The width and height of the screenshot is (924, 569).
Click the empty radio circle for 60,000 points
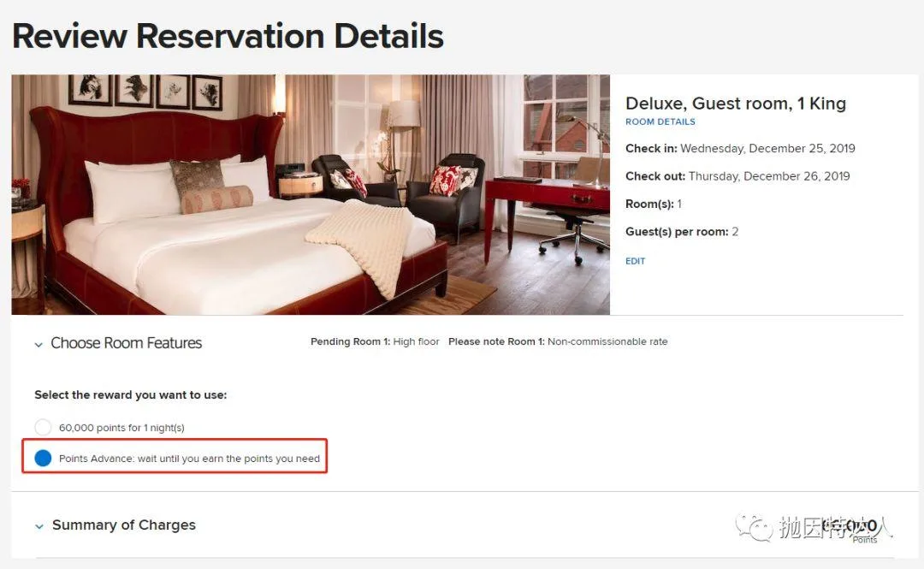tap(43, 427)
